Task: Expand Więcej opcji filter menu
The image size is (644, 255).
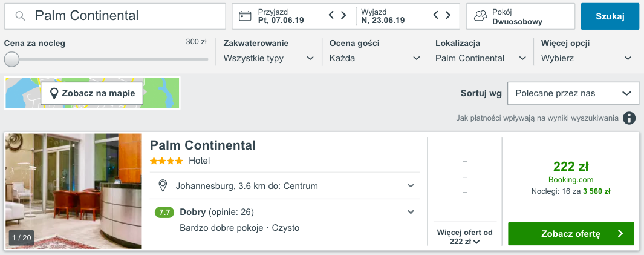Action: [x=586, y=58]
